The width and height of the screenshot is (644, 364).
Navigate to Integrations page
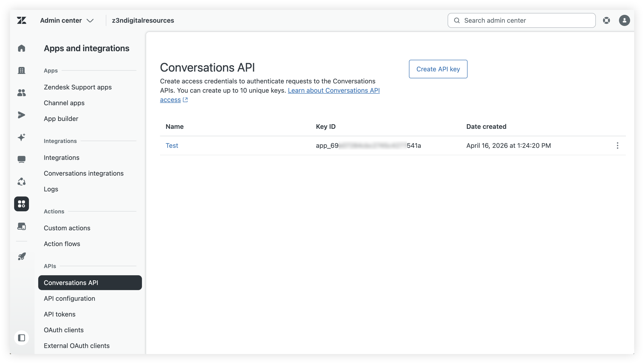pos(61,158)
